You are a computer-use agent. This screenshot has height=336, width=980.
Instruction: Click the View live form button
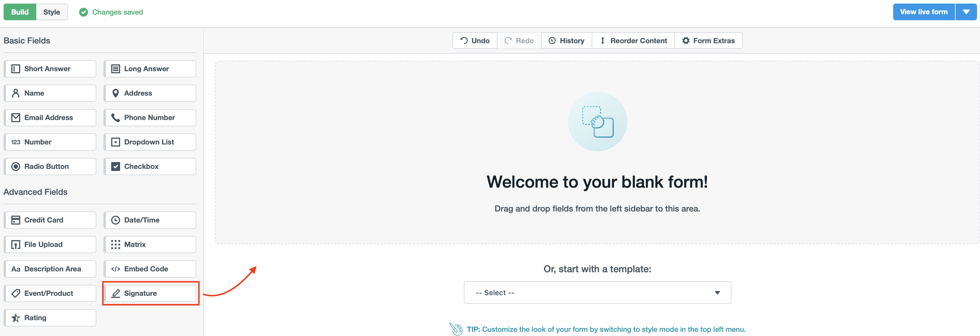pos(924,12)
